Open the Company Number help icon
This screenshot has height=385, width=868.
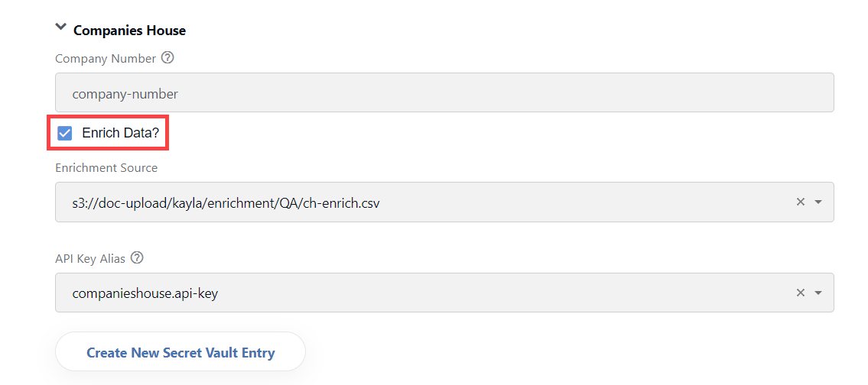pos(167,57)
